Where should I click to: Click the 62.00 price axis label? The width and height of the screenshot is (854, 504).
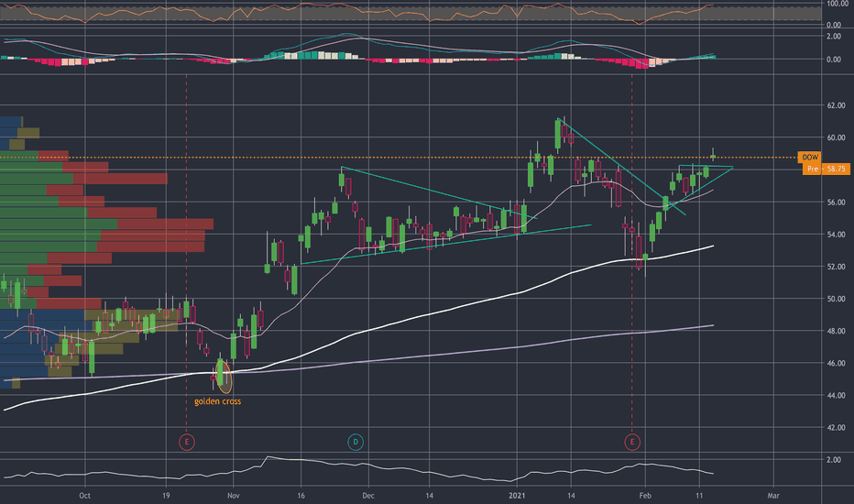tap(836, 105)
